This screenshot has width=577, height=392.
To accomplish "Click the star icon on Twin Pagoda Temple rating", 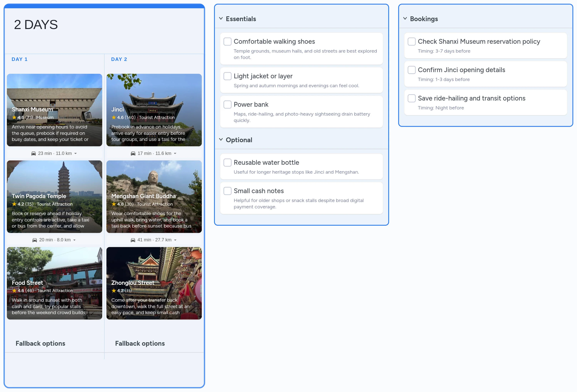I will point(14,204).
